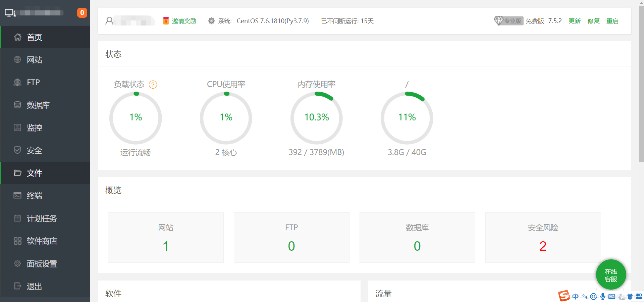
Task: Click the 2 核心 text
Action: tap(226, 152)
